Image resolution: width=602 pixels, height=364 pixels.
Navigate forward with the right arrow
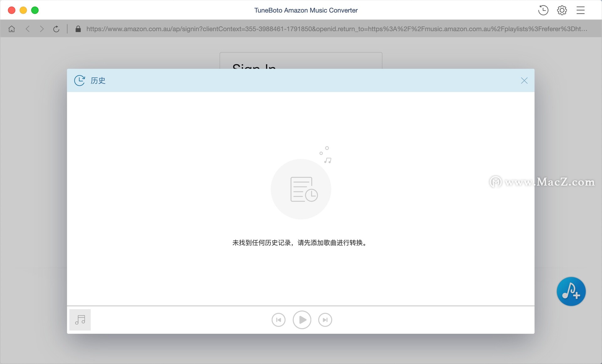coord(42,29)
